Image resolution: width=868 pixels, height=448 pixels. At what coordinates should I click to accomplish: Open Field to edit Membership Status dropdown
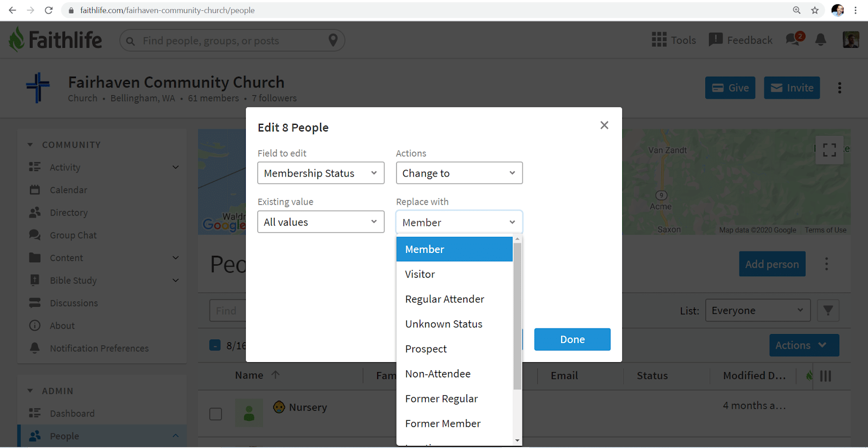pos(321,173)
